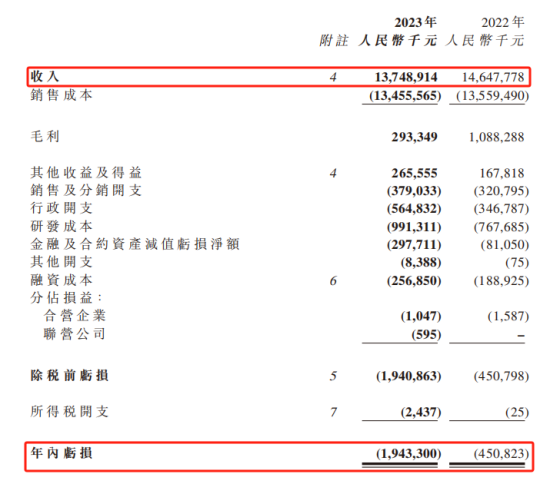Select the 銷售及分銷開支 label
Screen dimensions: 560x484
(x=86, y=190)
